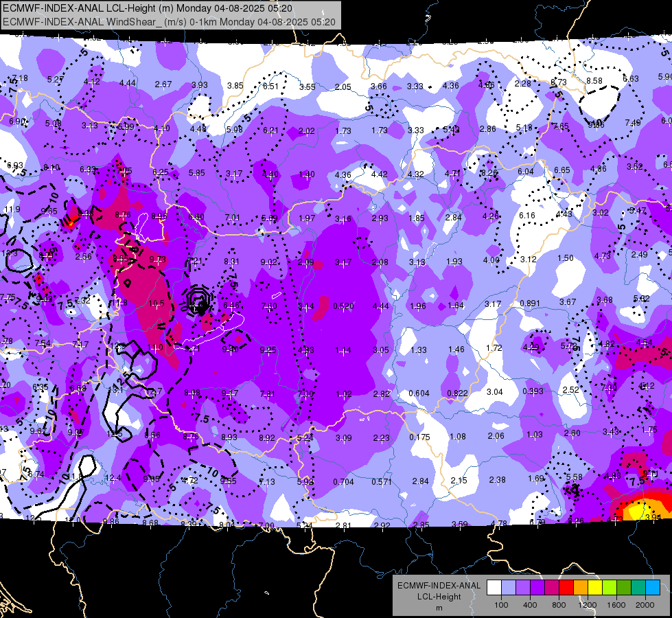Click the wind shear value 1.50
Viewport: 672px width, 618px height.
point(566,257)
